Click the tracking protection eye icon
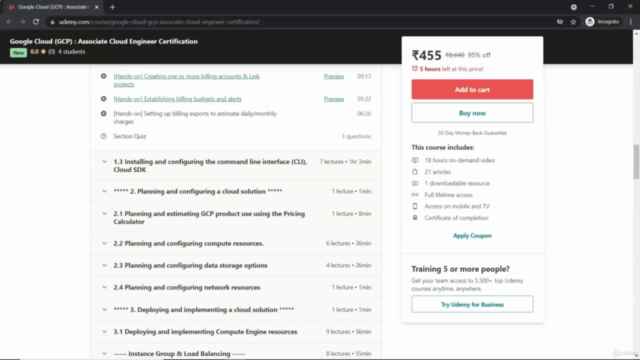This screenshot has width=640, height=360. click(560, 22)
